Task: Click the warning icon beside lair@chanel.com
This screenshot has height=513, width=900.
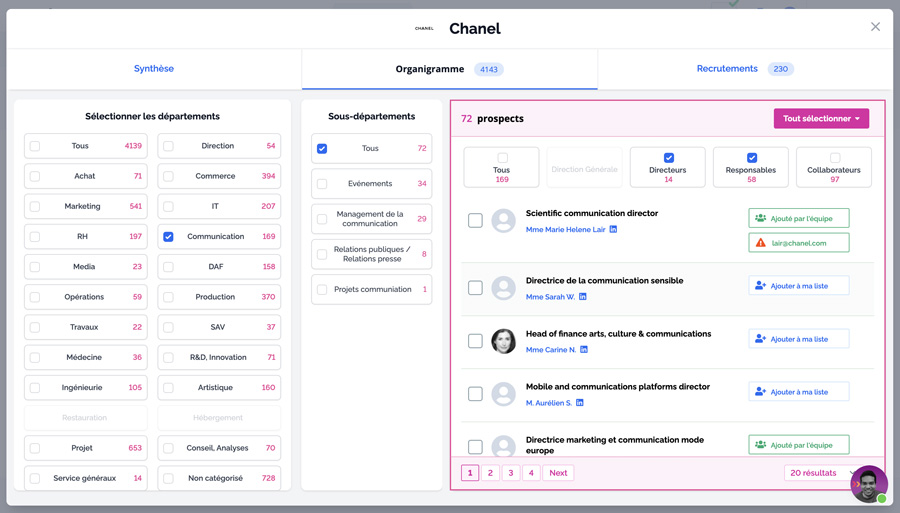Action: [761, 243]
